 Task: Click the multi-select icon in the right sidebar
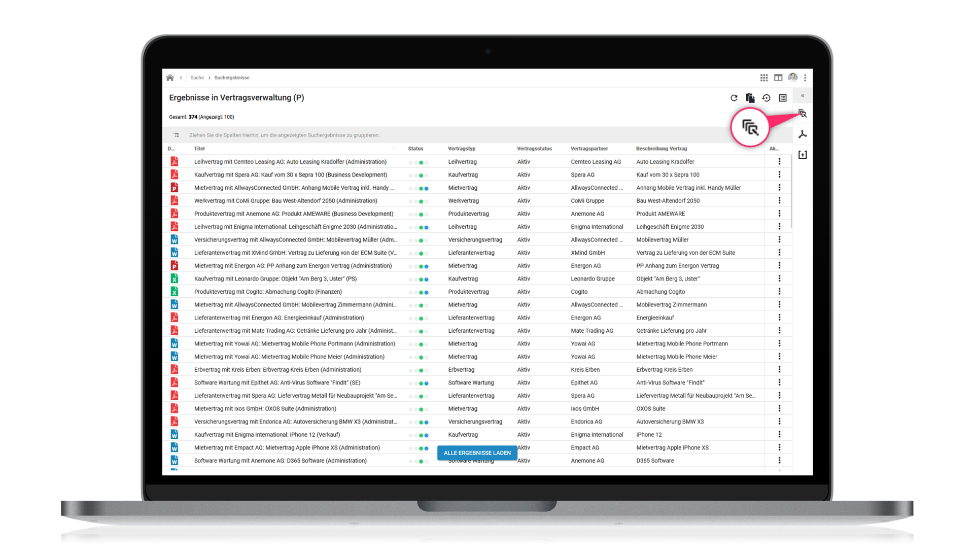pos(803,114)
